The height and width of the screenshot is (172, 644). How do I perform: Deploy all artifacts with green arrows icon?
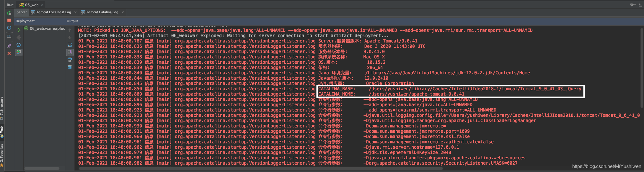click(x=19, y=30)
